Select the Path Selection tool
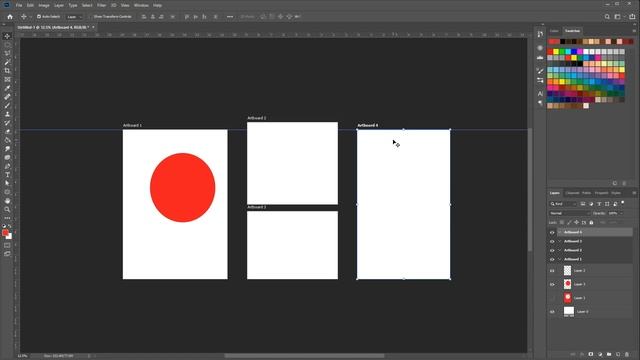Viewport: 640px width, 360px height. click(7, 183)
